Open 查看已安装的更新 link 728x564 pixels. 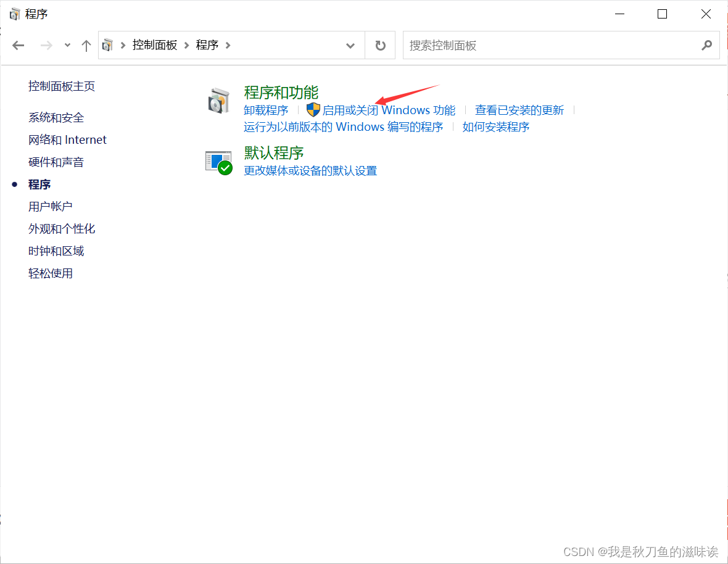point(519,110)
